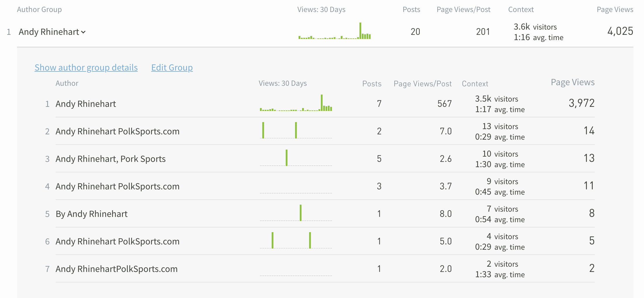Click the 7.0 page views per post value
This screenshot has width=644, height=298.
click(446, 131)
